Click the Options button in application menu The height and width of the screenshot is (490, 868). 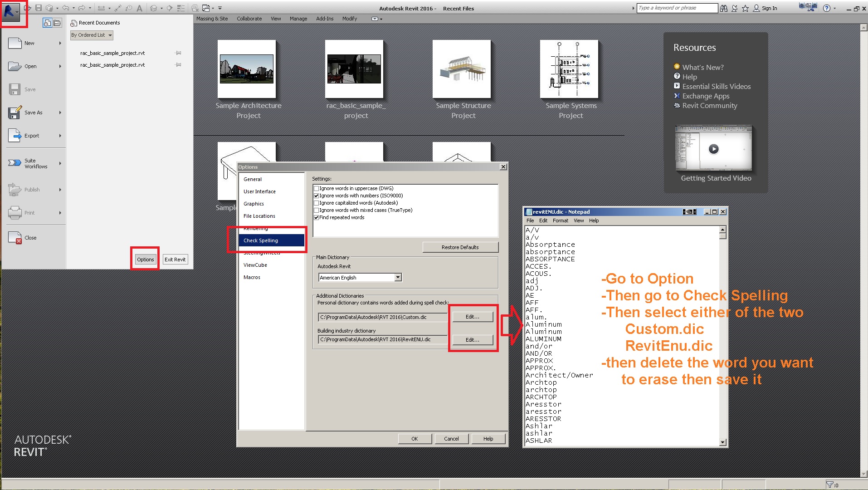coord(146,260)
